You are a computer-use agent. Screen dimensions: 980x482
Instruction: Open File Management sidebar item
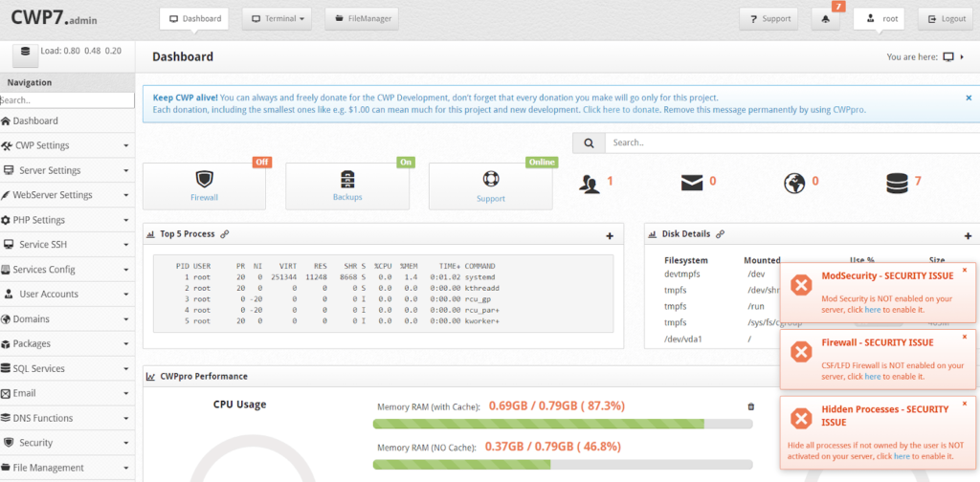click(x=68, y=468)
